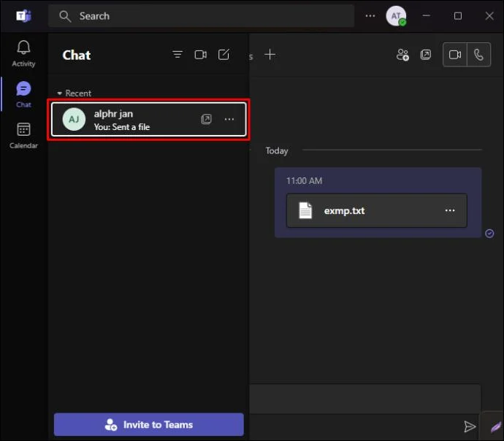The width and height of the screenshot is (504, 441).
Task: Open the AT profile avatar
Action: pyautogui.click(x=396, y=16)
